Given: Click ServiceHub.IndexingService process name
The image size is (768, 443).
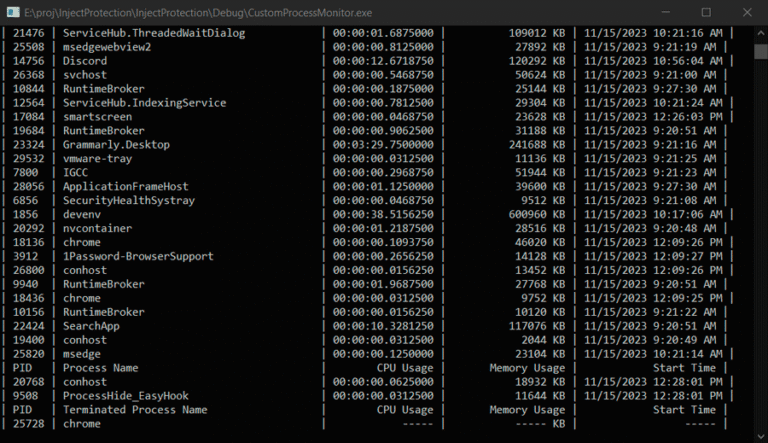Looking at the screenshot, I should tap(144, 103).
